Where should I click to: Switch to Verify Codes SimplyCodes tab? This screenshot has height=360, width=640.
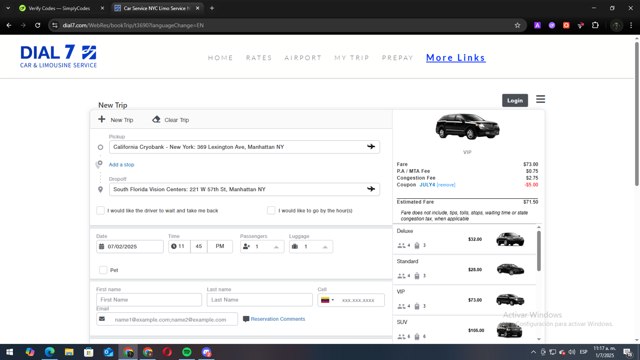point(59,8)
